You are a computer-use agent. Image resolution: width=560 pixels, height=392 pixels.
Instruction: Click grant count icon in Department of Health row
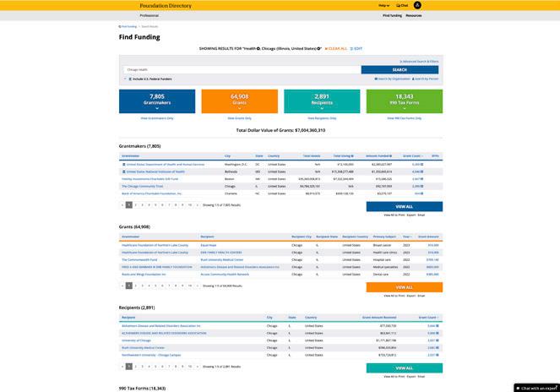point(421,165)
